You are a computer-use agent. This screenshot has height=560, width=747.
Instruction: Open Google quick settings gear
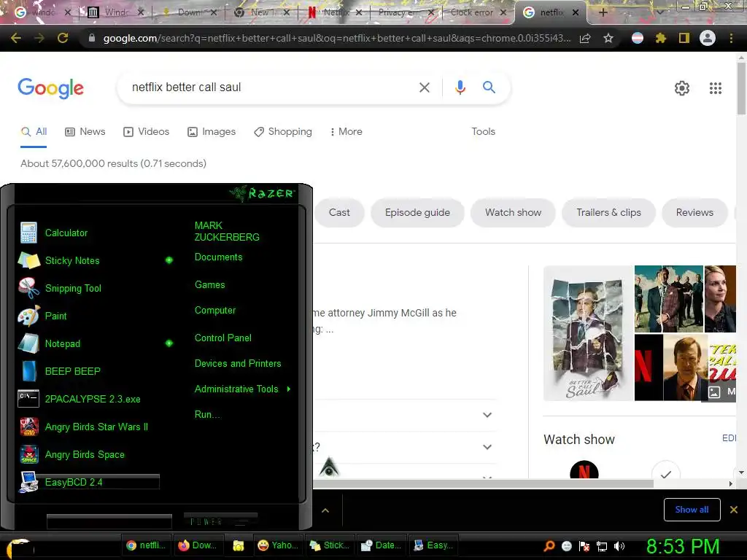[682, 88]
